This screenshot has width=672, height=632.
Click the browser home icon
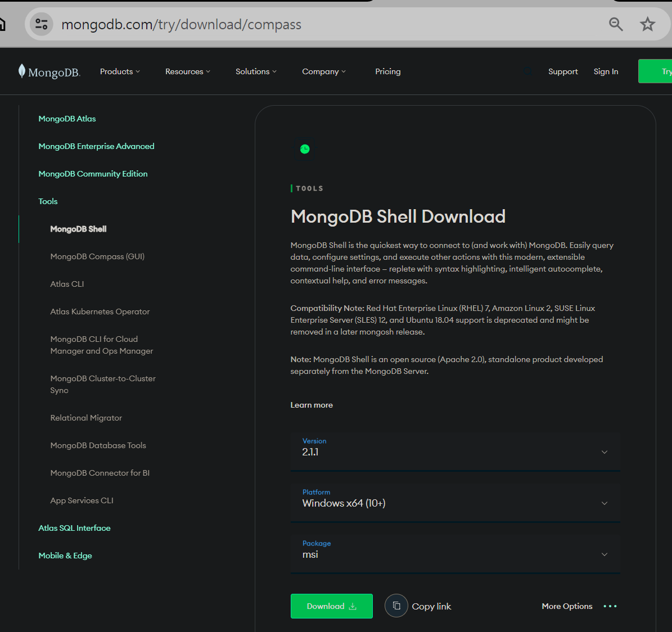click(2, 24)
